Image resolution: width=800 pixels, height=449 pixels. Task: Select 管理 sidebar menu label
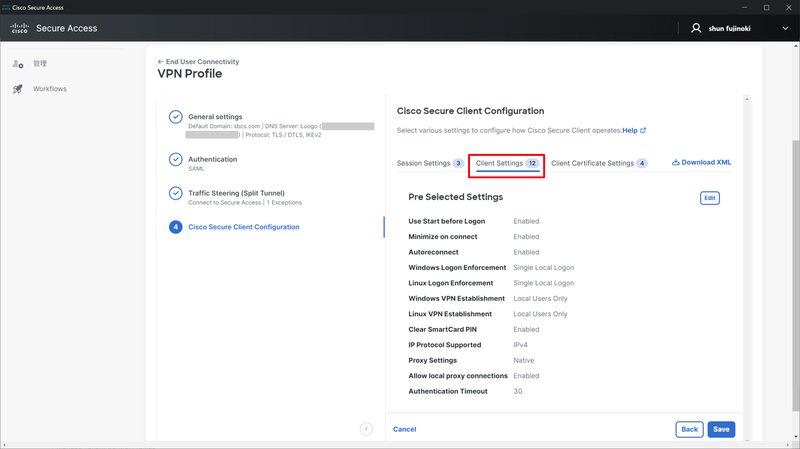point(40,64)
